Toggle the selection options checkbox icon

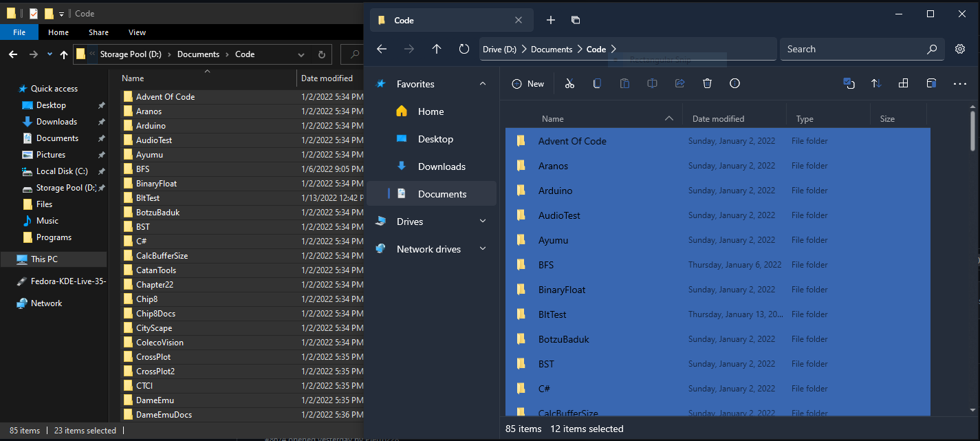pos(849,83)
